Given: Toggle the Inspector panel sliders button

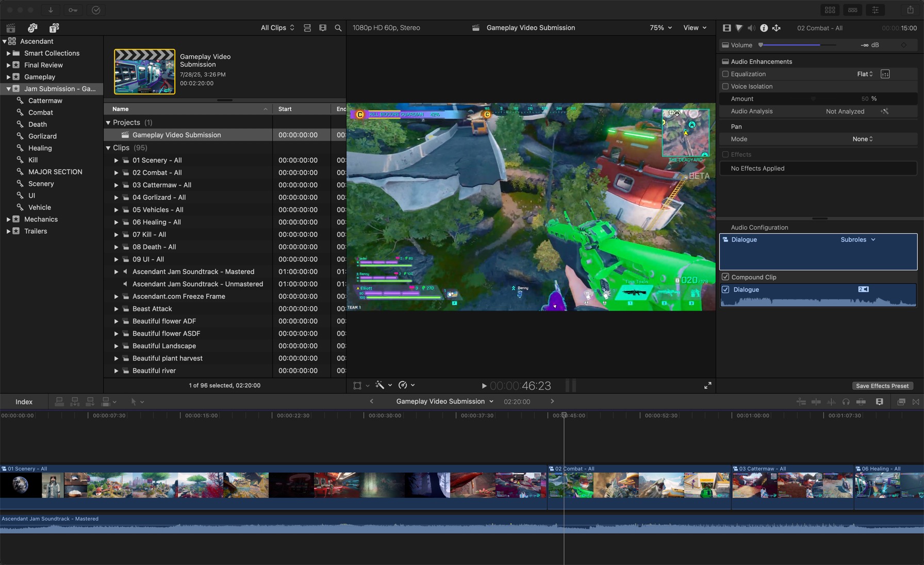Looking at the screenshot, I should click(x=876, y=10).
